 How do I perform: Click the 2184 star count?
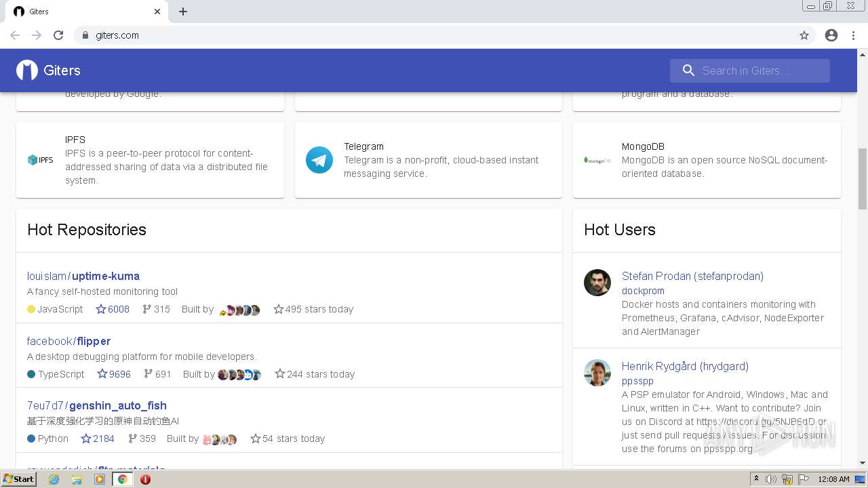[x=104, y=439]
